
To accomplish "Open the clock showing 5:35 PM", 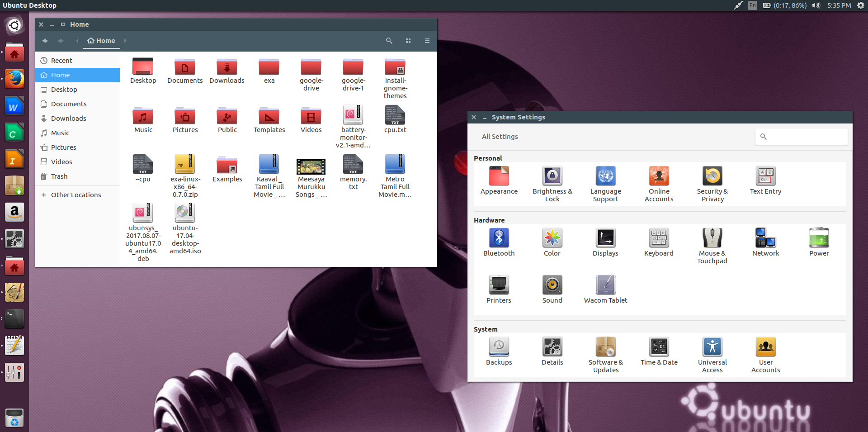I will (x=839, y=5).
